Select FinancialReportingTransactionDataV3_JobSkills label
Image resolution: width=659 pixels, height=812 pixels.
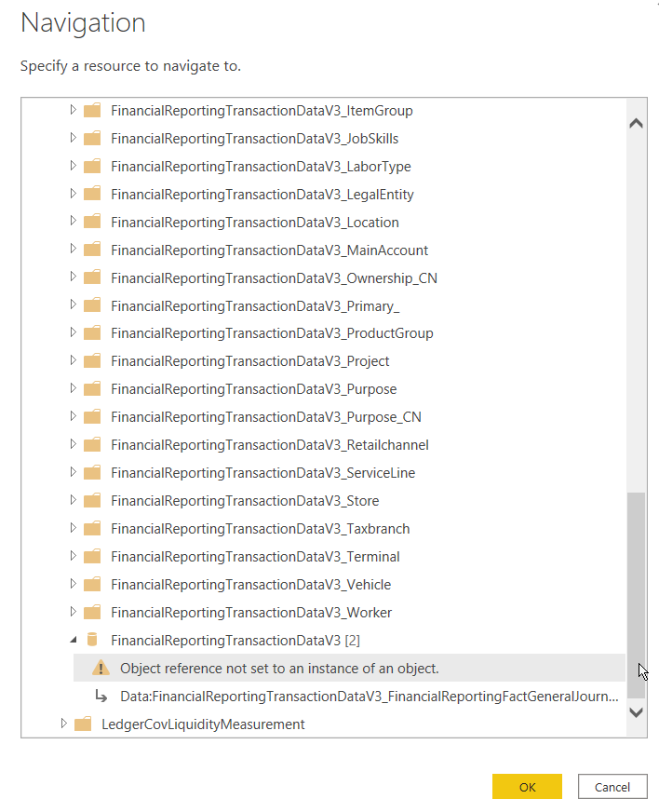(255, 139)
